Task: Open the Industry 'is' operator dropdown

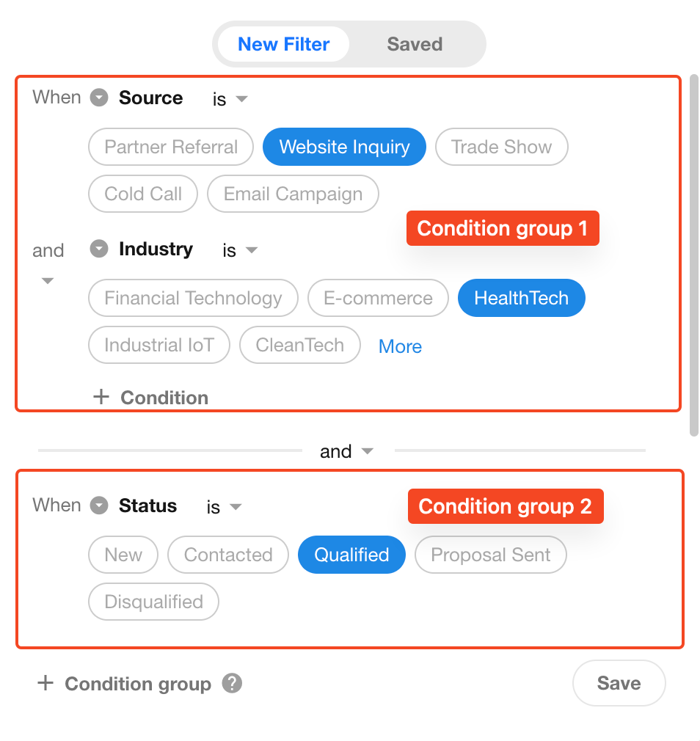Action: pyautogui.click(x=240, y=250)
